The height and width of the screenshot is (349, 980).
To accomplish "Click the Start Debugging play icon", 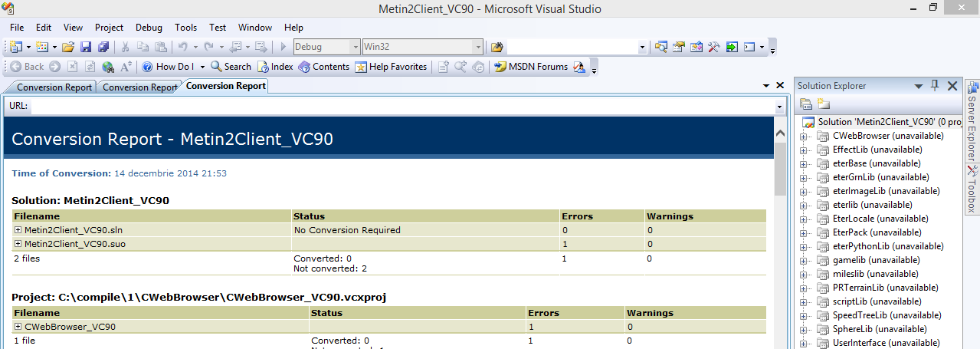I will coord(284,47).
